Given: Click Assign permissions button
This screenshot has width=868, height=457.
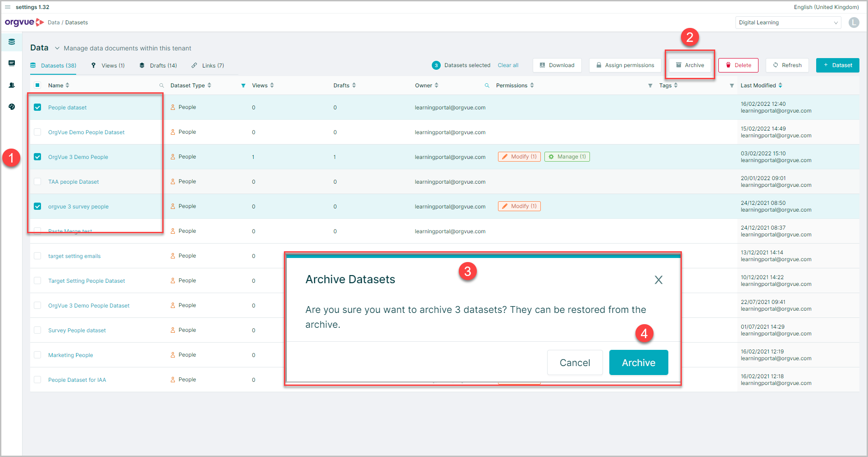Looking at the screenshot, I should click(x=625, y=65).
